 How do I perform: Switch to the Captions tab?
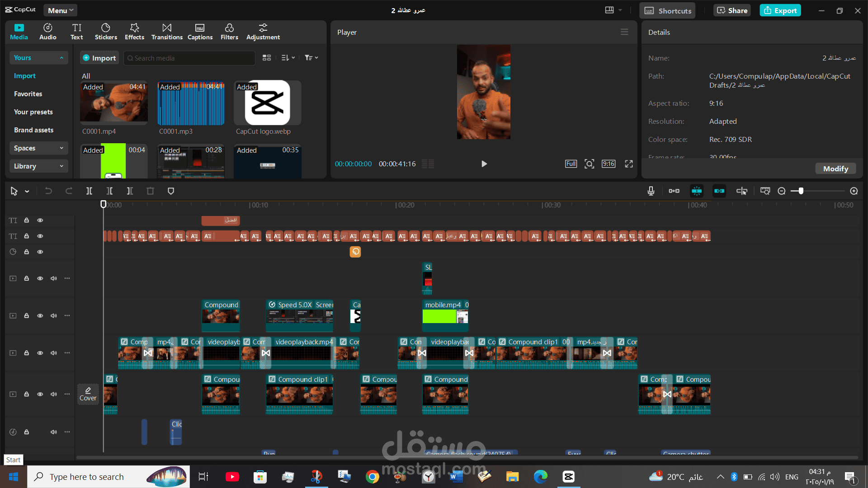click(x=200, y=32)
